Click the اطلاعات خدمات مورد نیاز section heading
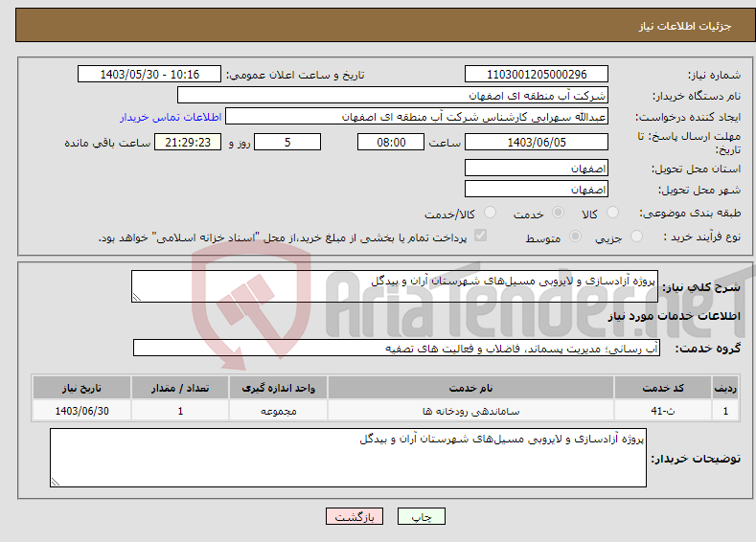 pos(674,316)
